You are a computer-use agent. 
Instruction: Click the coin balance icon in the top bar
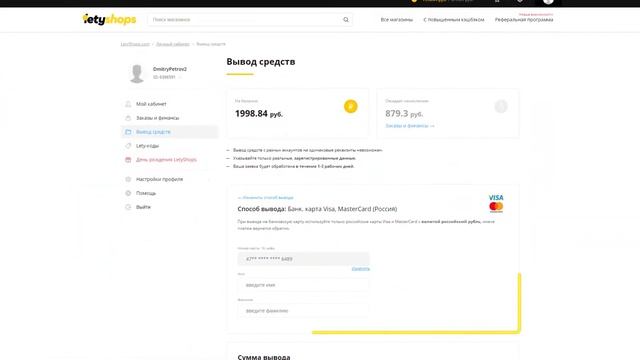click(414, 1)
